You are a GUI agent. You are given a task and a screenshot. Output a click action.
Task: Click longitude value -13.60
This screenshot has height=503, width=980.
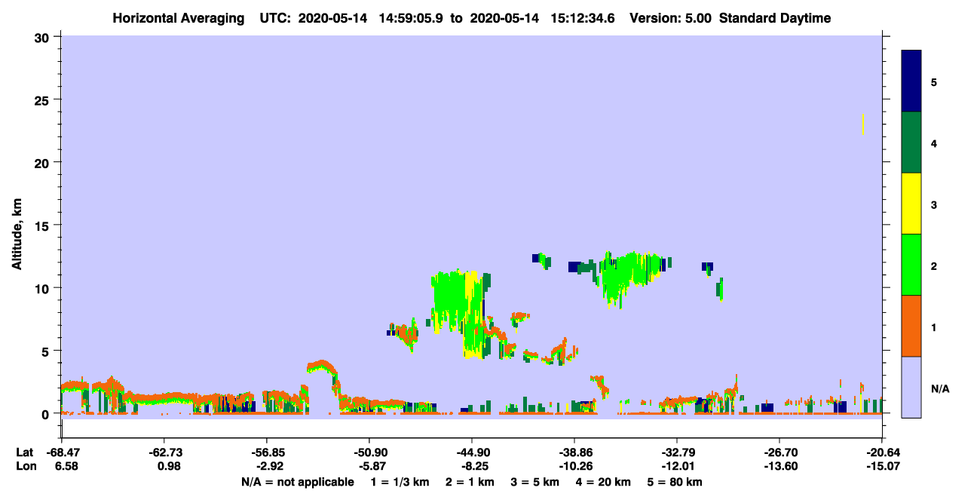coord(779,467)
